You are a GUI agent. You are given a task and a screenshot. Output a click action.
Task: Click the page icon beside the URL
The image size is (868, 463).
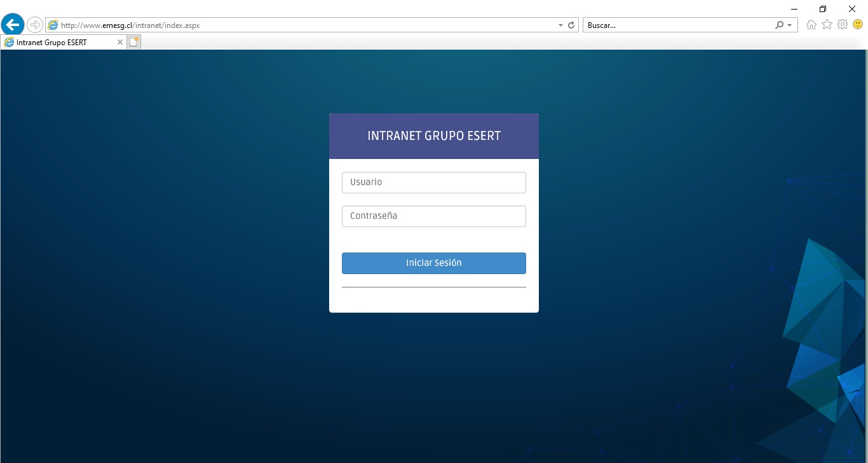pos(53,25)
